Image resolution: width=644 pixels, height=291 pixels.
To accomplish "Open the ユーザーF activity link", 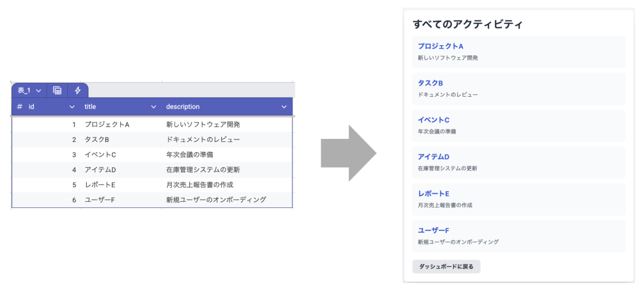I will click(x=433, y=230).
